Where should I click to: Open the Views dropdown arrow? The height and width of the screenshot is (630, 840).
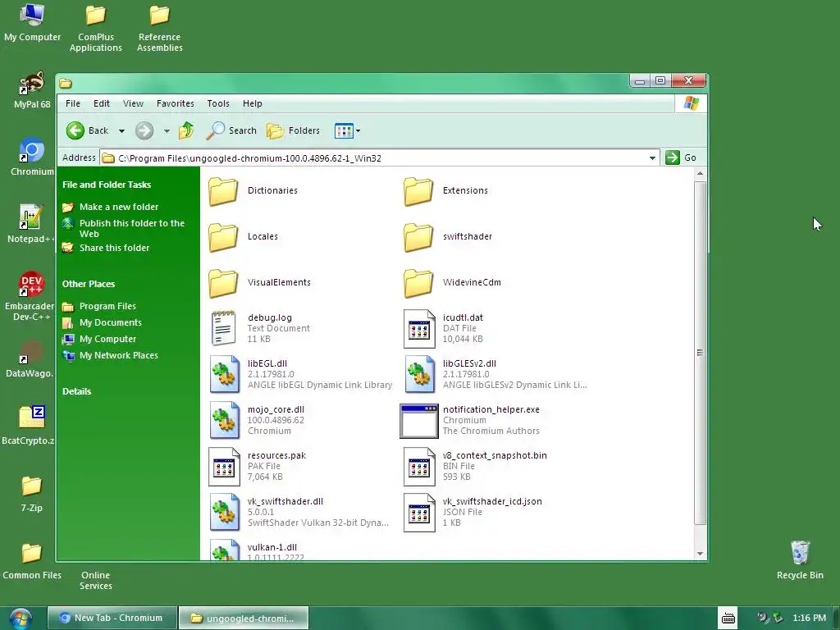coord(358,130)
